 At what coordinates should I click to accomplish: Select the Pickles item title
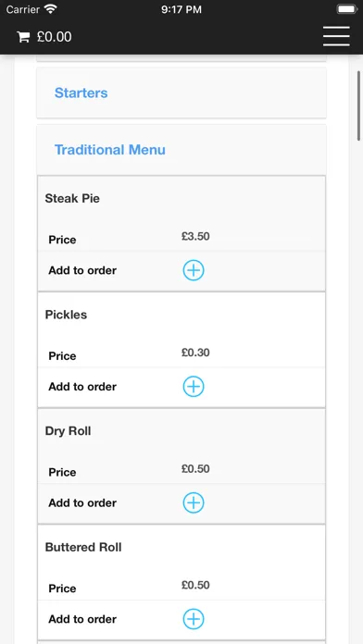[66, 315]
